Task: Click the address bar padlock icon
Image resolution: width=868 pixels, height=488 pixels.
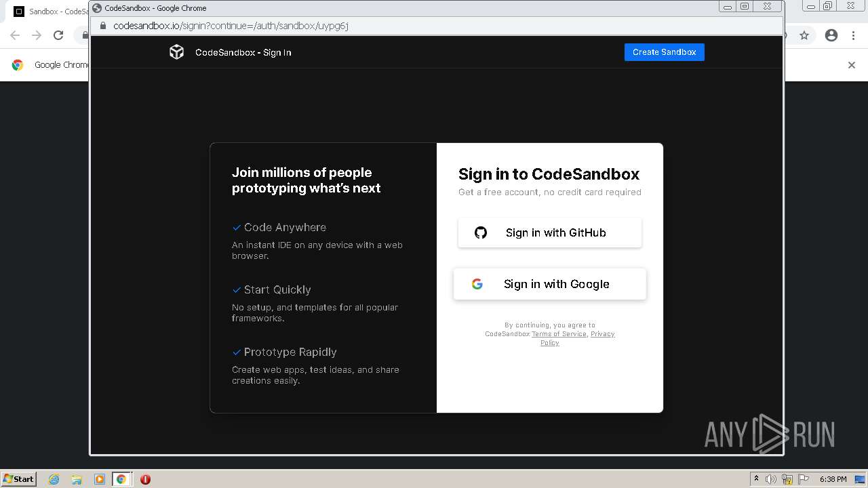Action: click(103, 26)
